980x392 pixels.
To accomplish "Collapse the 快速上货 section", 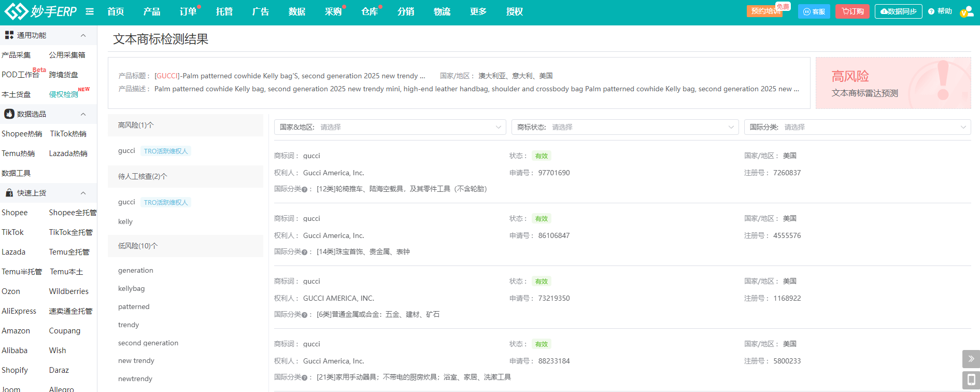I will pos(83,193).
